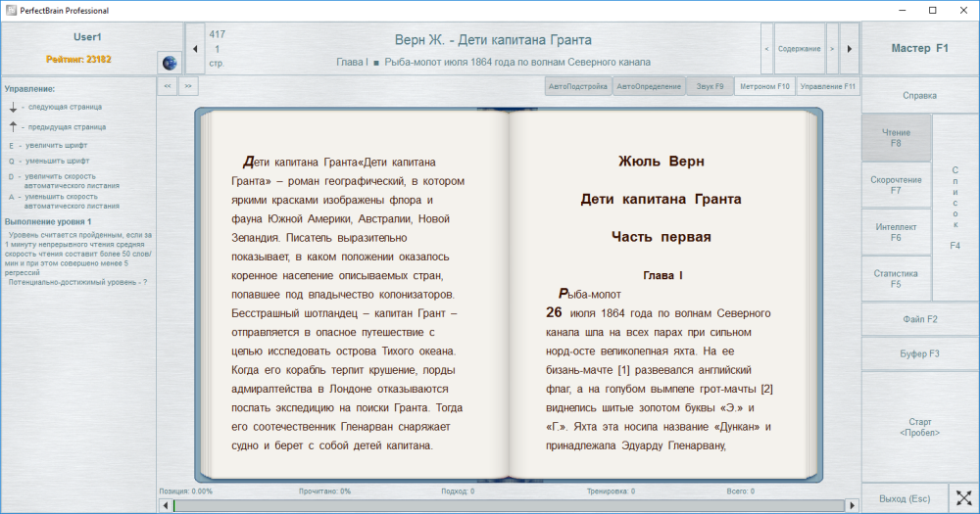Minimize the PerfectBrain Professional window
The height and width of the screenshot is (514, 980).
903,10
